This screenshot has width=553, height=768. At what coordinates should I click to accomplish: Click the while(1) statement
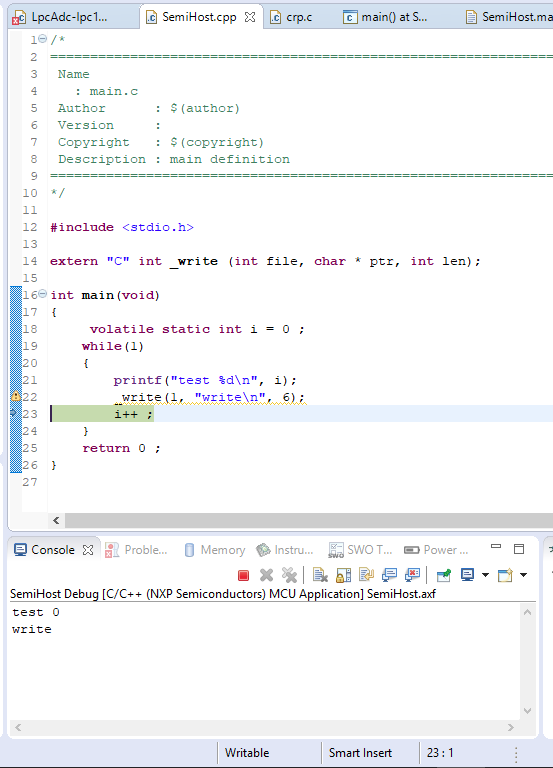(113, 346)
